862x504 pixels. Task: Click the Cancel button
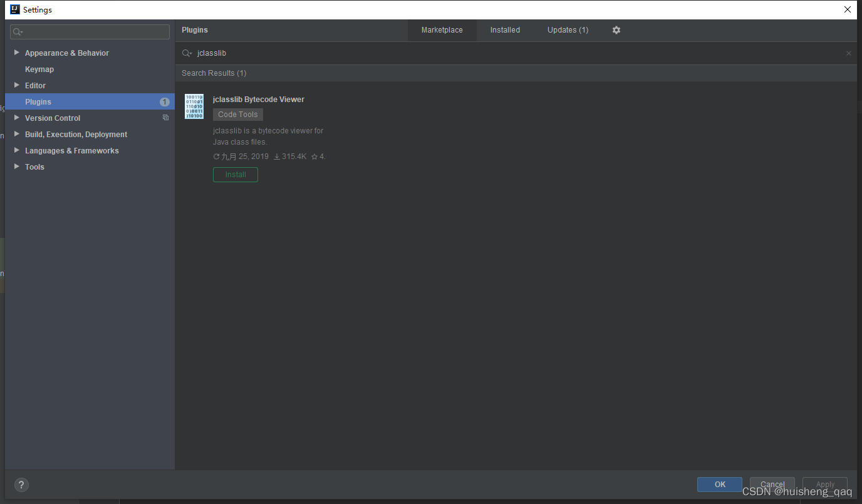(772, 485)
